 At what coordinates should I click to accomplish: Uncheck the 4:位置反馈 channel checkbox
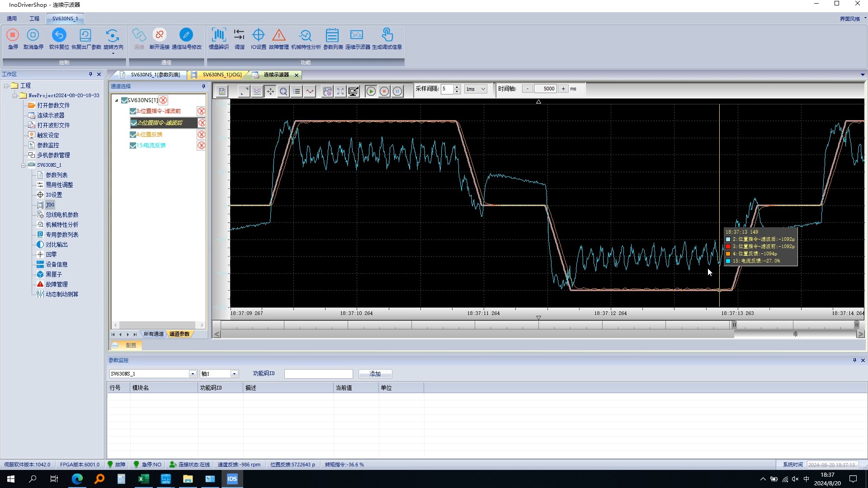point(132,135)
